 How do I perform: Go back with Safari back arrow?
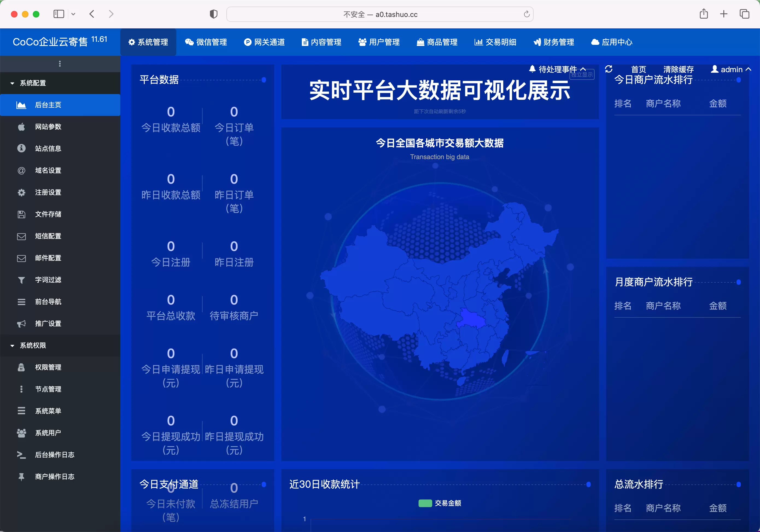[92, 14]
